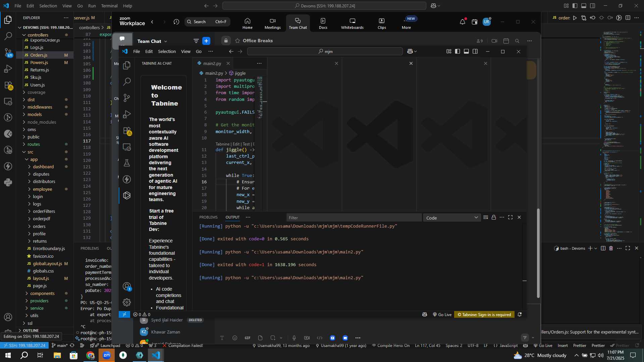
Task: Open Windows Start menu
Action: click(8, 355)
